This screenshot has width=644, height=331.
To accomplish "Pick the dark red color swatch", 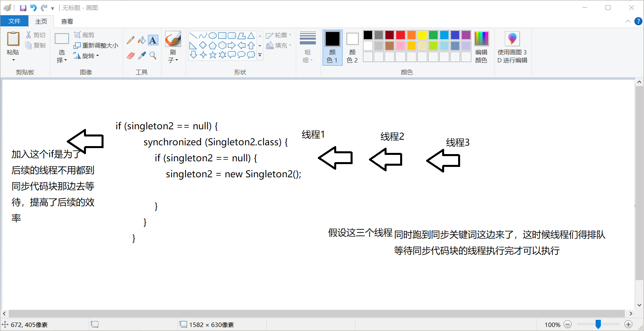I will 390,35.
